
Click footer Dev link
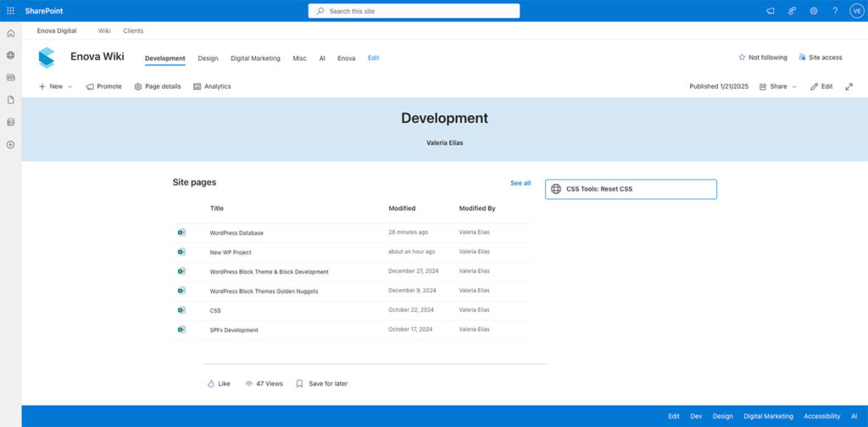pyautogui.click(x=696, y=417)
